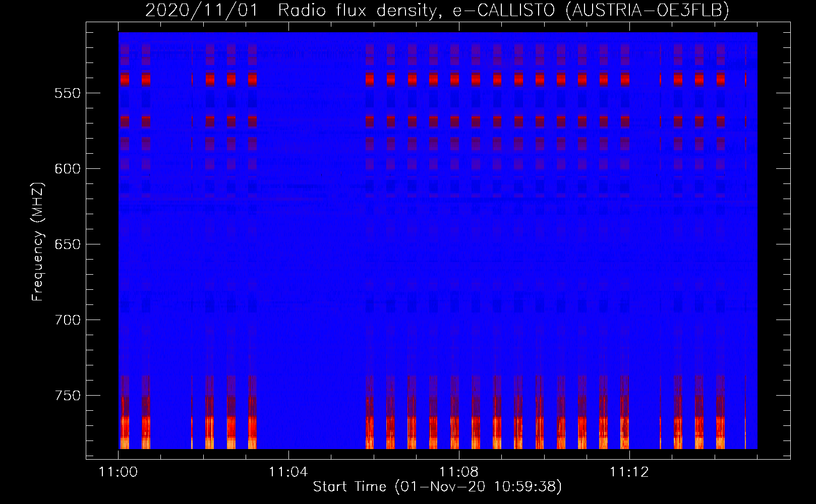This screenshot has width=816, height=504.
Task: Click the plot title "Radio flux density, e-CALLISTO (AUSTRIA-OE3FLB)"
Action: pyautogui.click(x=503, y=10)
